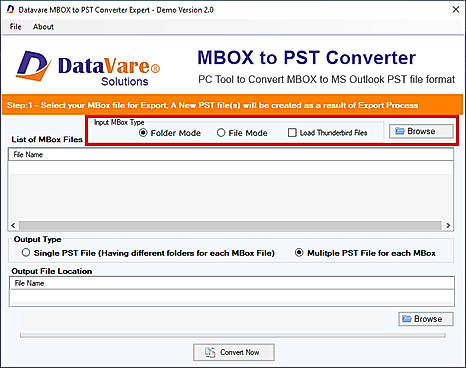Open the About menu
This screenshot has height=368, width=466.
pos(43,27)
